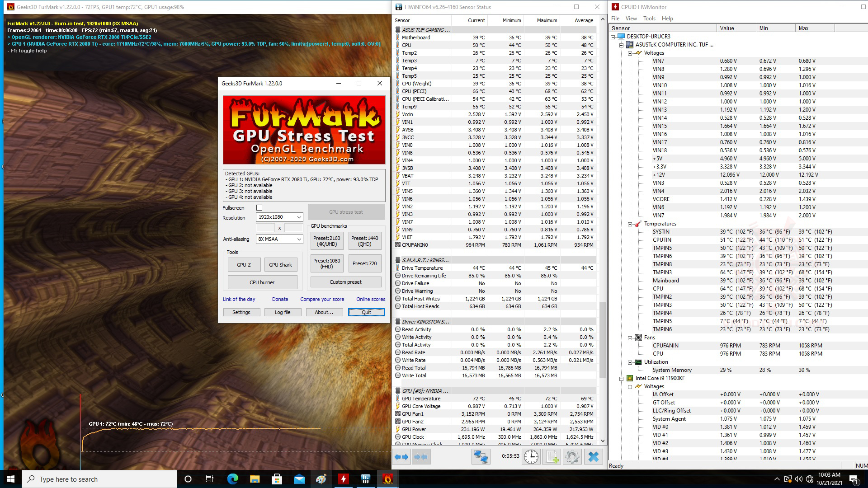
Task: Reset the HWiNFO clock timer icon
Action: click(x=531, y=457)
